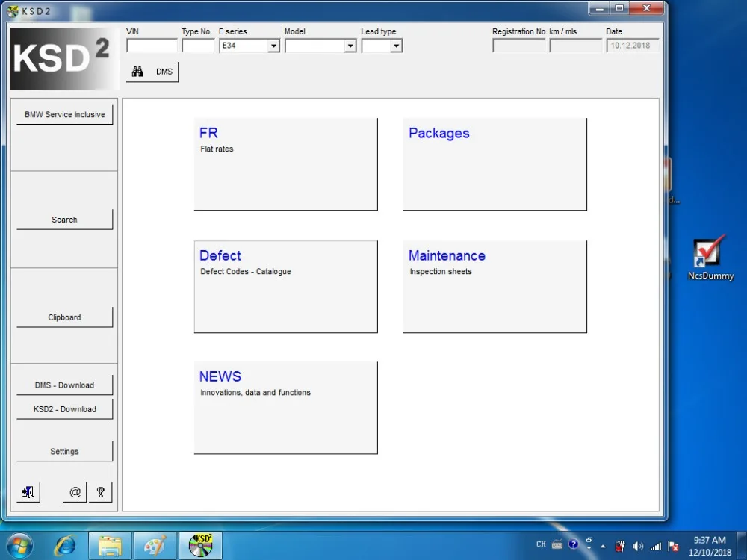Screen dimensions: 747x560
Task: Click the Date field
Action: tap(632, 46)
